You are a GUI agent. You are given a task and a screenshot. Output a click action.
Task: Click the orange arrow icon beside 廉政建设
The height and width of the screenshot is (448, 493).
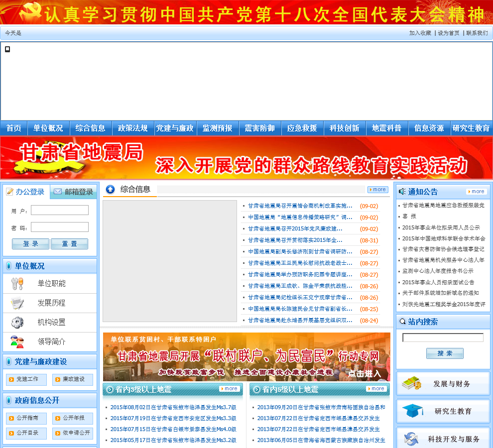(x=58, y=379)
